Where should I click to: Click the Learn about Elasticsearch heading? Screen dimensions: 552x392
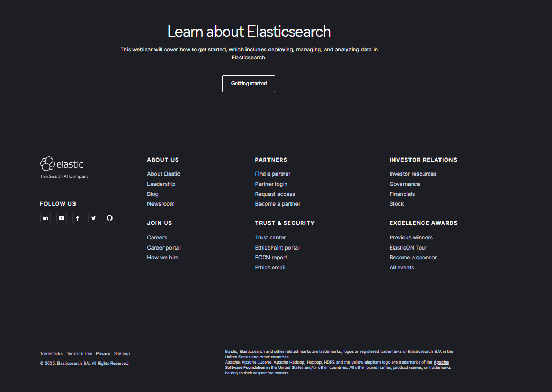249,32
